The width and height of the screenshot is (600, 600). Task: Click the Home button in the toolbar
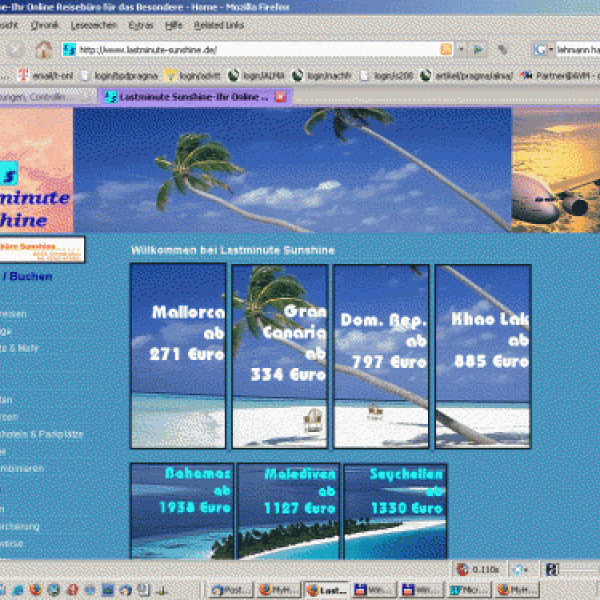click(44, 50)
